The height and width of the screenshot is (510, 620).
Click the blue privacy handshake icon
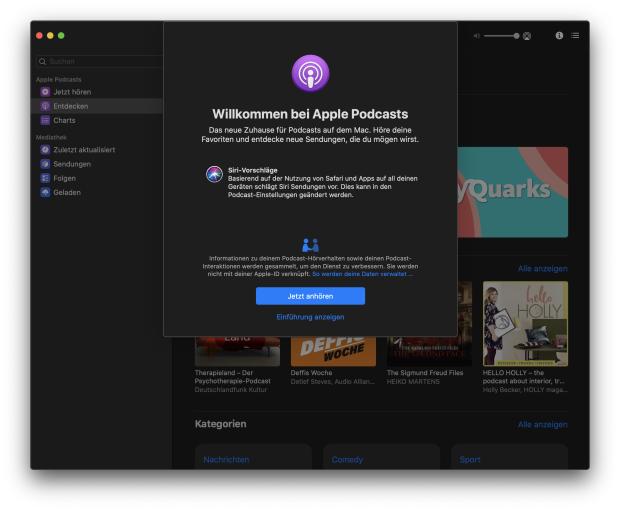click(x=310, y=245)
